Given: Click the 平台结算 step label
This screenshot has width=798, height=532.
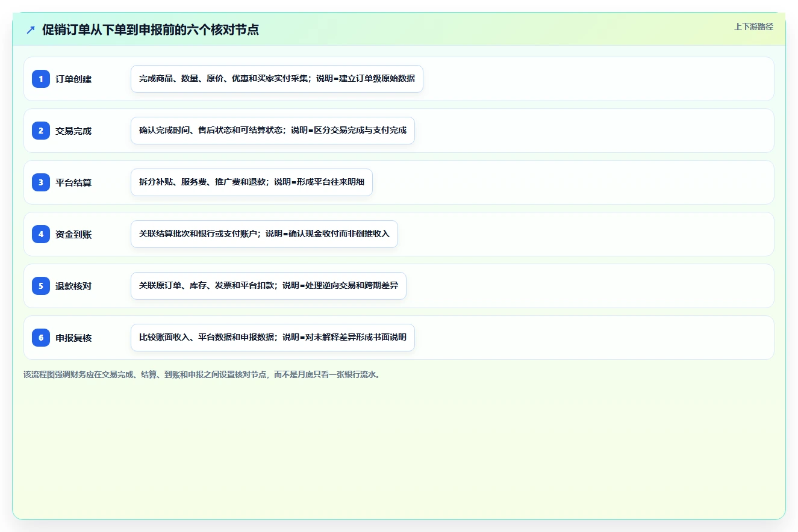Looking at the screenshot, I should click(x=73, y=182).
